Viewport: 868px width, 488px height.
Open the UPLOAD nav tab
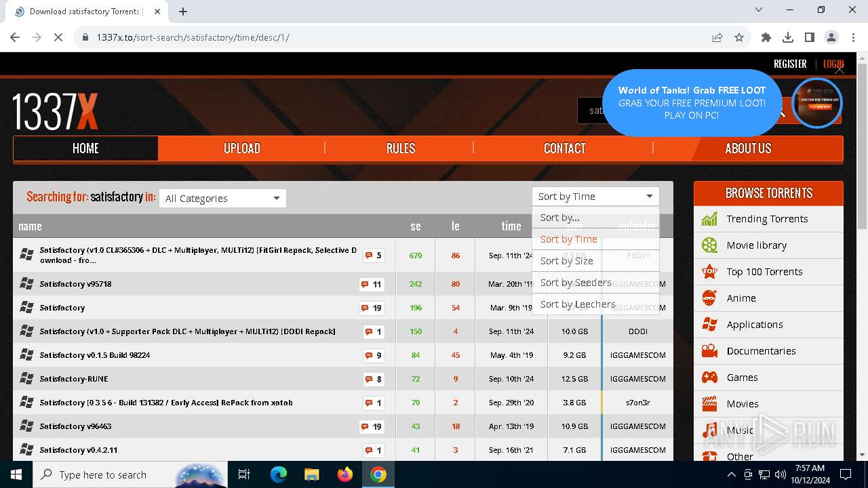click(x=242, y=148)
